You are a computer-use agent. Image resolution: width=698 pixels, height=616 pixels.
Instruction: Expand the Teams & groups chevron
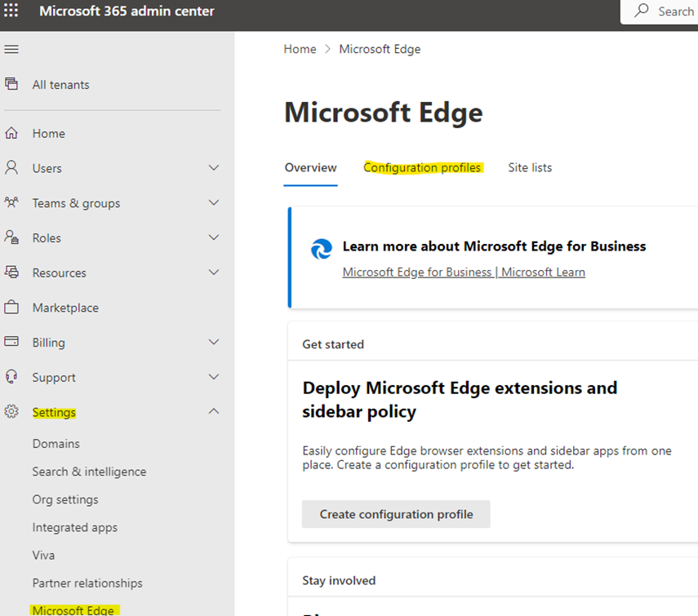click(x=214, y=203)
